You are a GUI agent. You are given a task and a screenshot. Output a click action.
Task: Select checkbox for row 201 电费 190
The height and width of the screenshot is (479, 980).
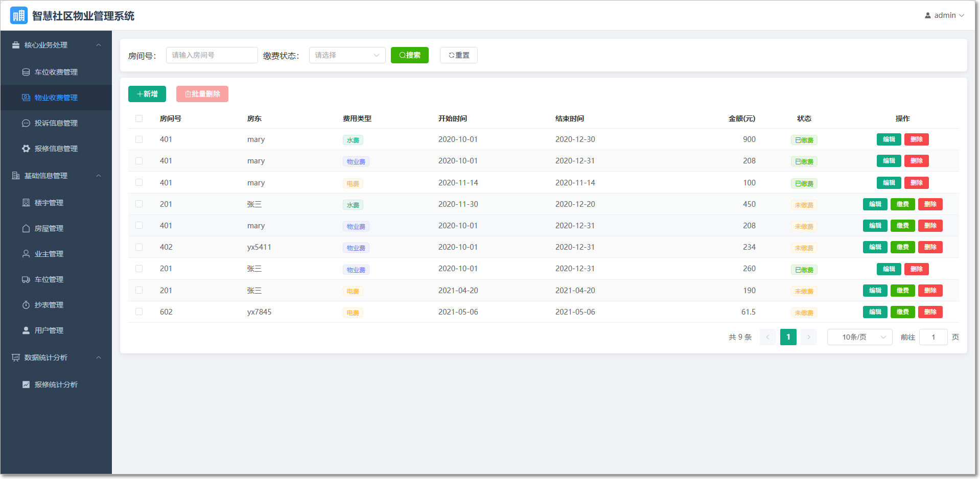tap(139, 290)
